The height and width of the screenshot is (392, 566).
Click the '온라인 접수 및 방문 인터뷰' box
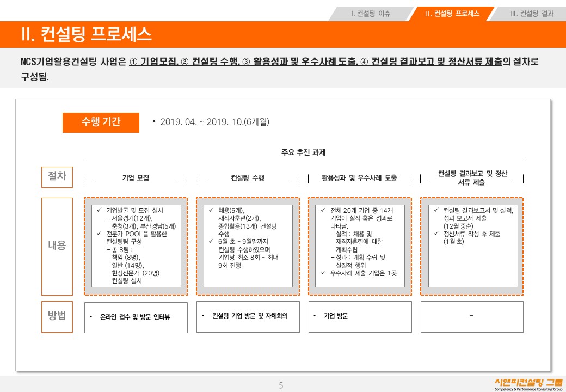coord(136,317)
